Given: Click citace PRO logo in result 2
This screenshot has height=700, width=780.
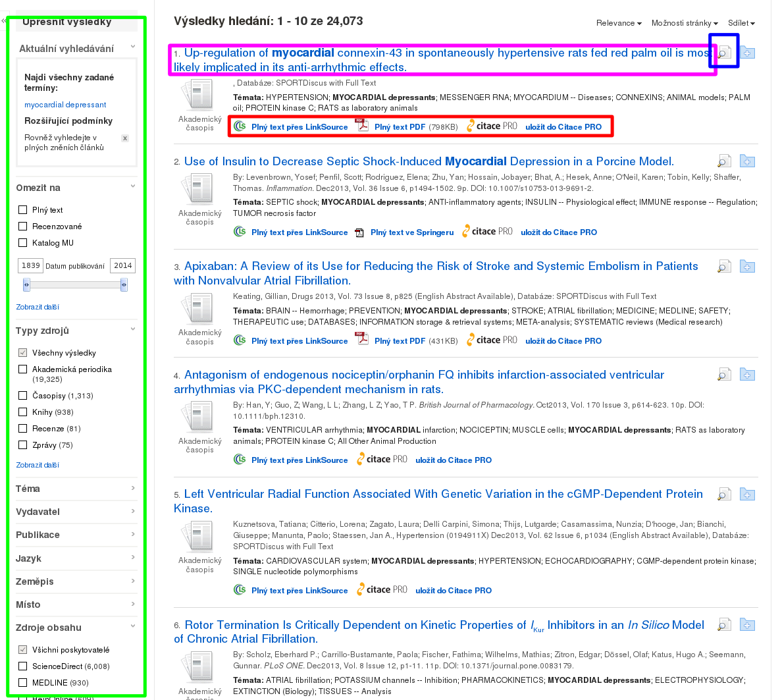Looking at the screenshot, I should click(487, 231).
